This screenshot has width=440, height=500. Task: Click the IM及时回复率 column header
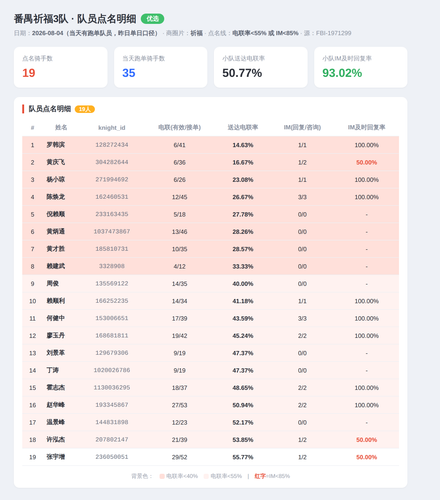pos(366,127)
